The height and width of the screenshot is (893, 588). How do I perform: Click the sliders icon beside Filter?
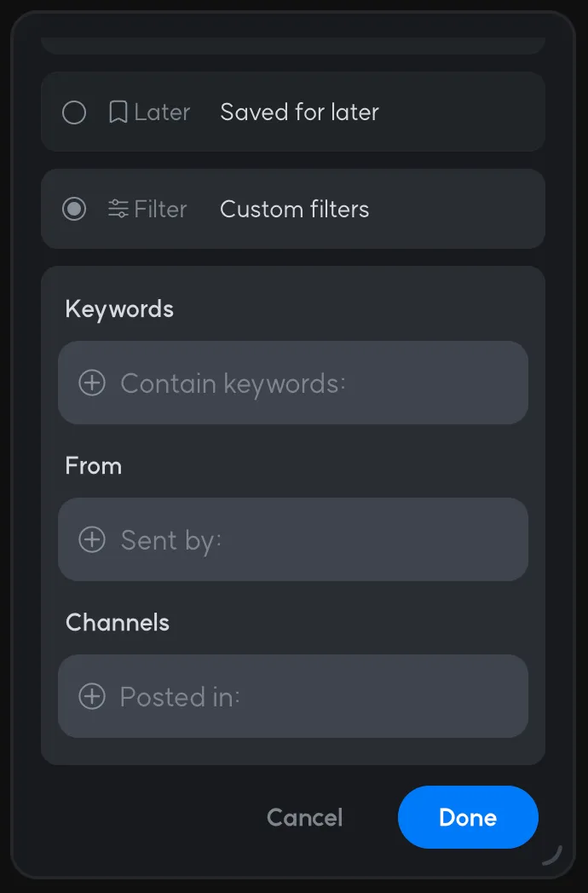coord(118,209)
